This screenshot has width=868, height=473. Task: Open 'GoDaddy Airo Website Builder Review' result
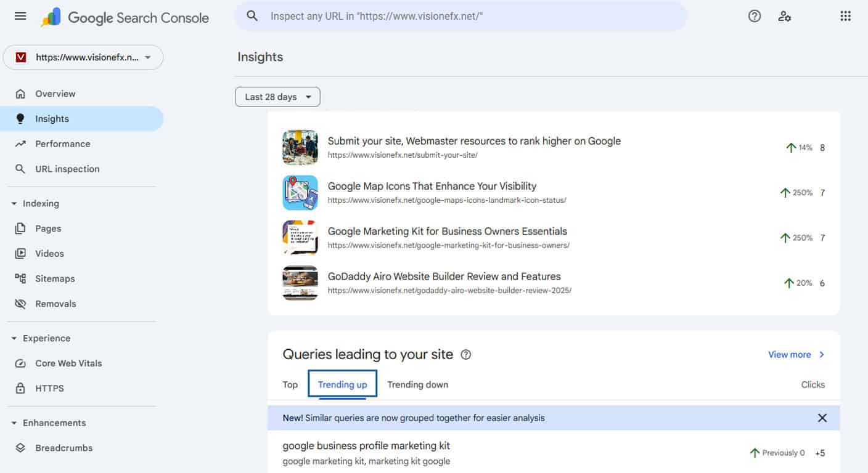click(x=444, y=277)
